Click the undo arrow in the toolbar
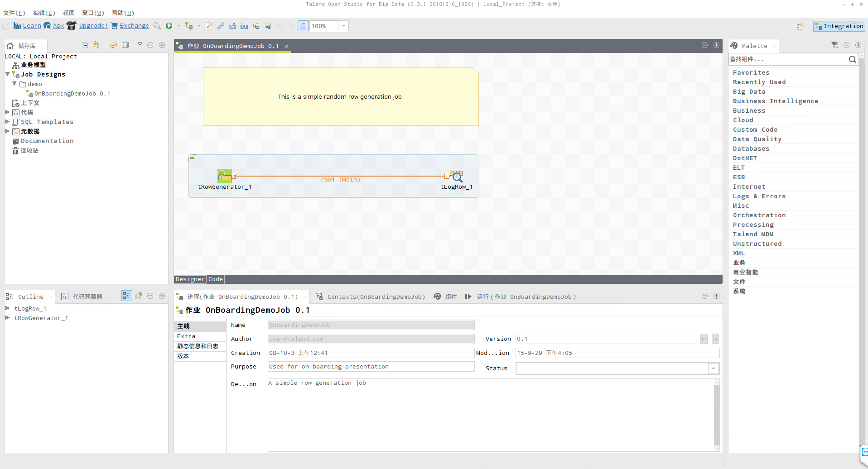868x469 pixels. pyautogui.click(x=280, y=26)
